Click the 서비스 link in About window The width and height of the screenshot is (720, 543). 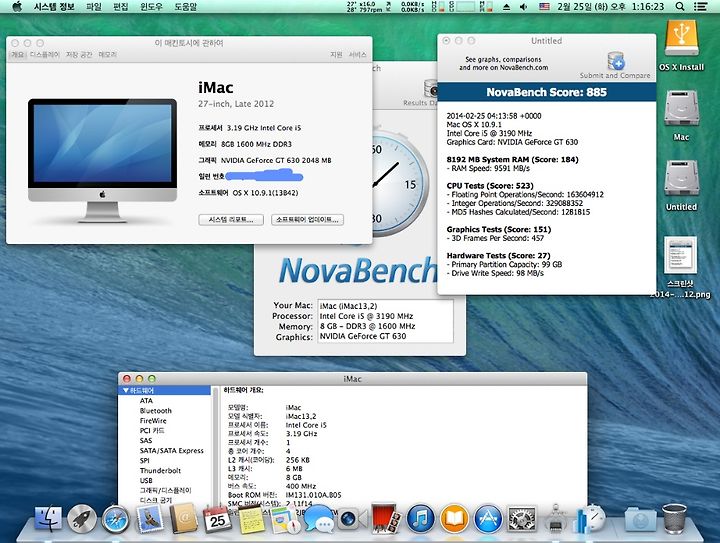point(357,55)
